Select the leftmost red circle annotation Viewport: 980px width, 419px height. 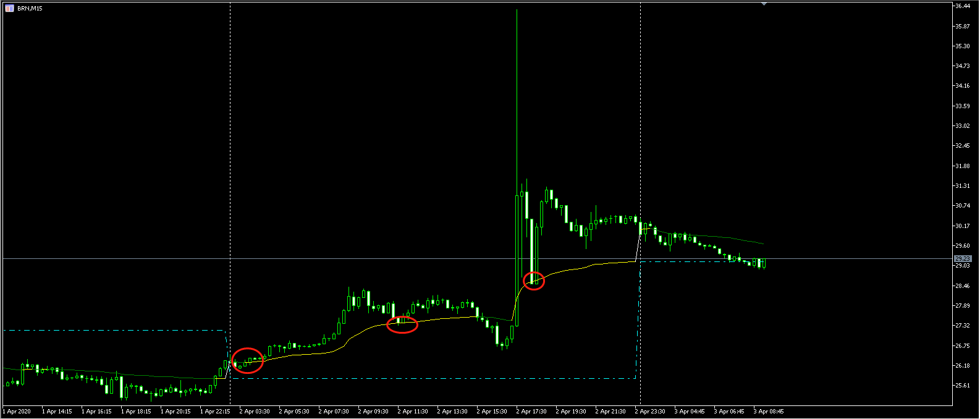pyautogui.click(x=248, y=360)
